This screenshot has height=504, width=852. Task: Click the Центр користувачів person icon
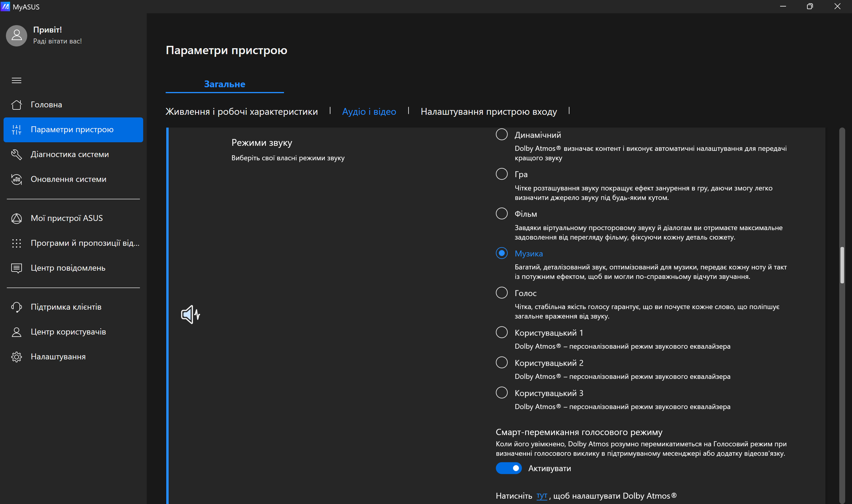(16, 332)
